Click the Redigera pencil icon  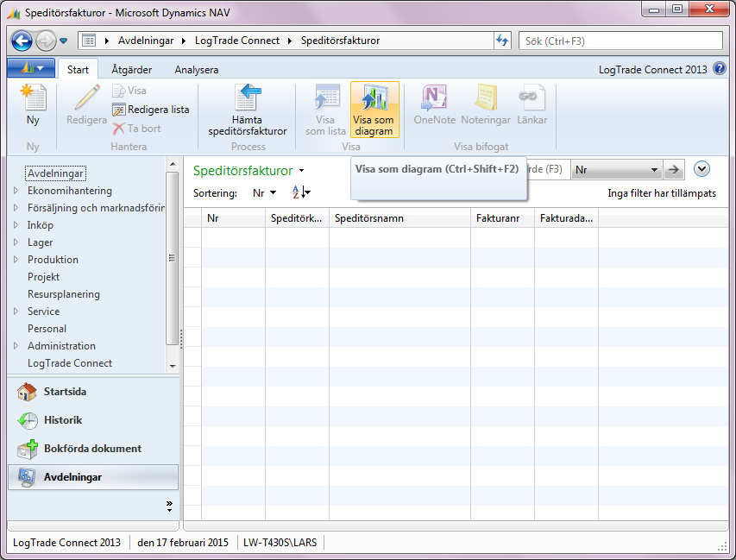coord(87,98)
